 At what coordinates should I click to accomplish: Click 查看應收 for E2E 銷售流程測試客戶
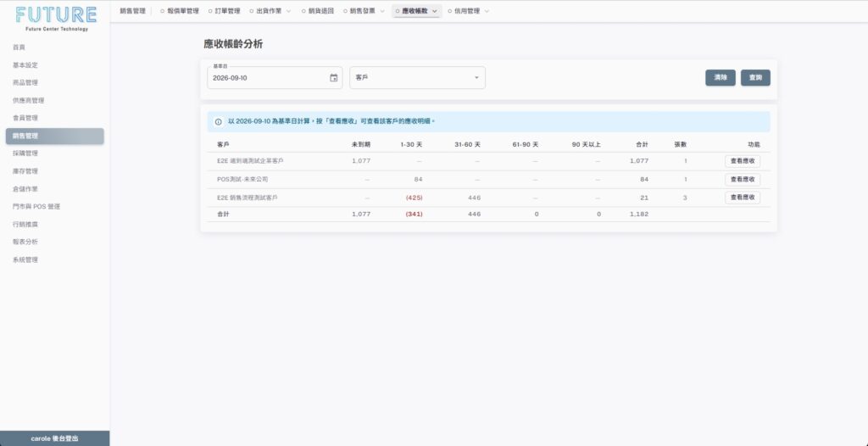point(743,198)
